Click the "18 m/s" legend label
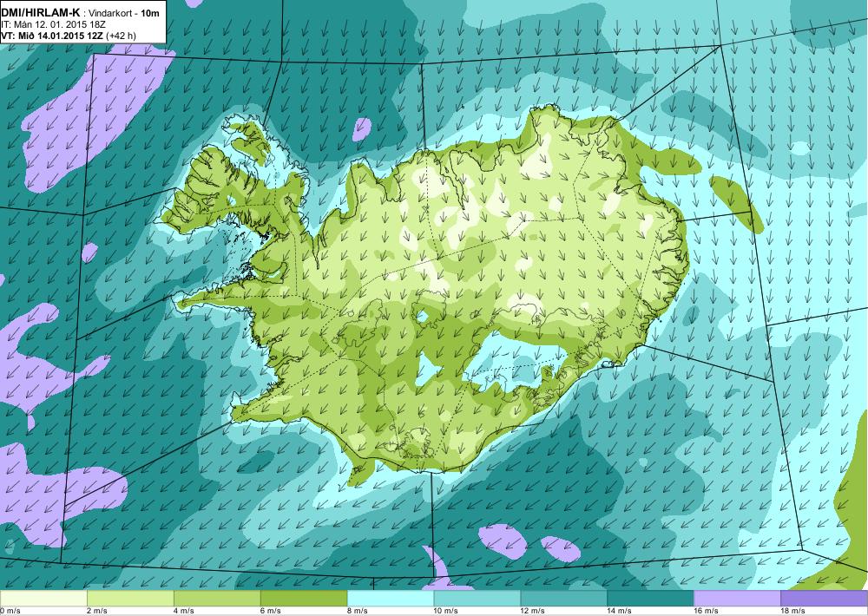 coord(793,611)
